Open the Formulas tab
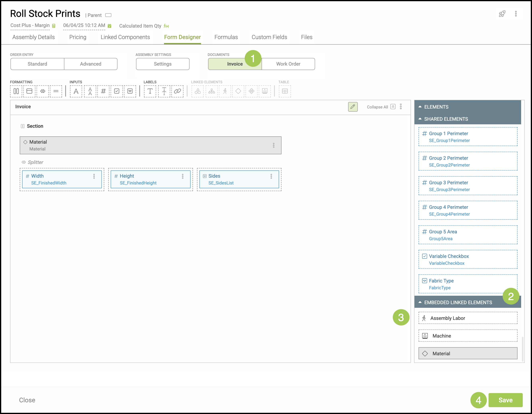This screenshot has height=414, width=532. [226, 37]
